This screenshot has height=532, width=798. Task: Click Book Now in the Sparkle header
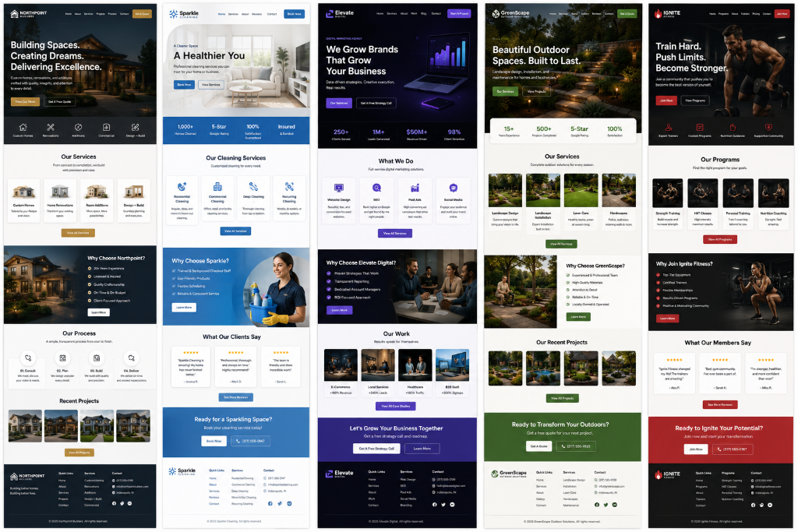pos(294,14)
